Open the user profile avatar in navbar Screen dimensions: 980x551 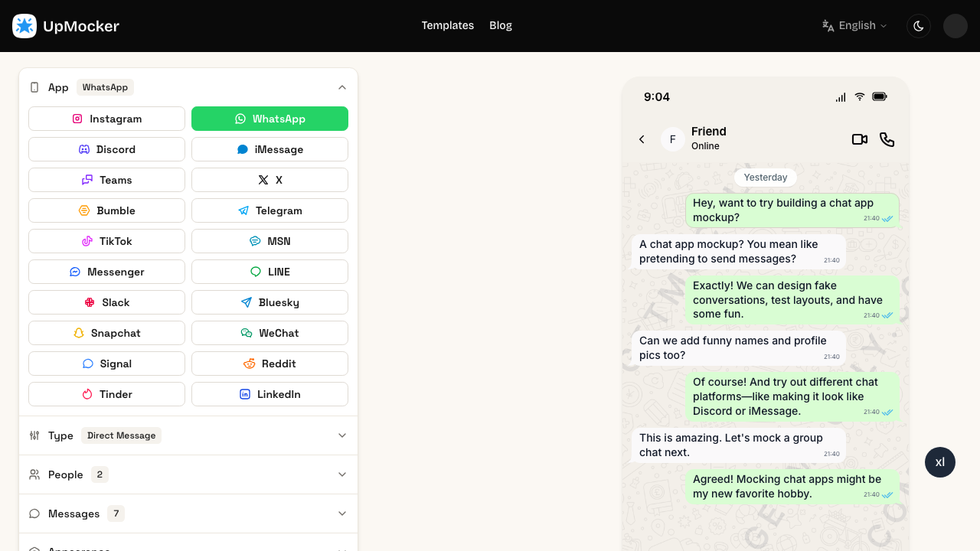tap(955, 26)
